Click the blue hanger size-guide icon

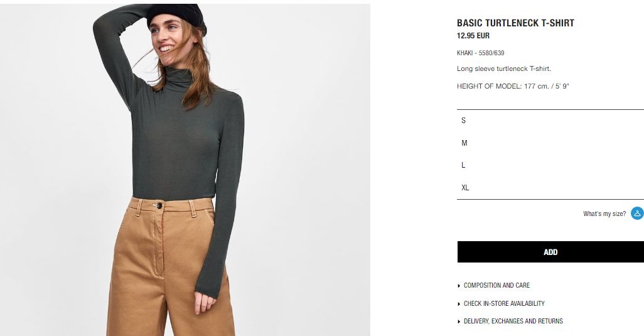pyautogui.click(x=638, y=213)
